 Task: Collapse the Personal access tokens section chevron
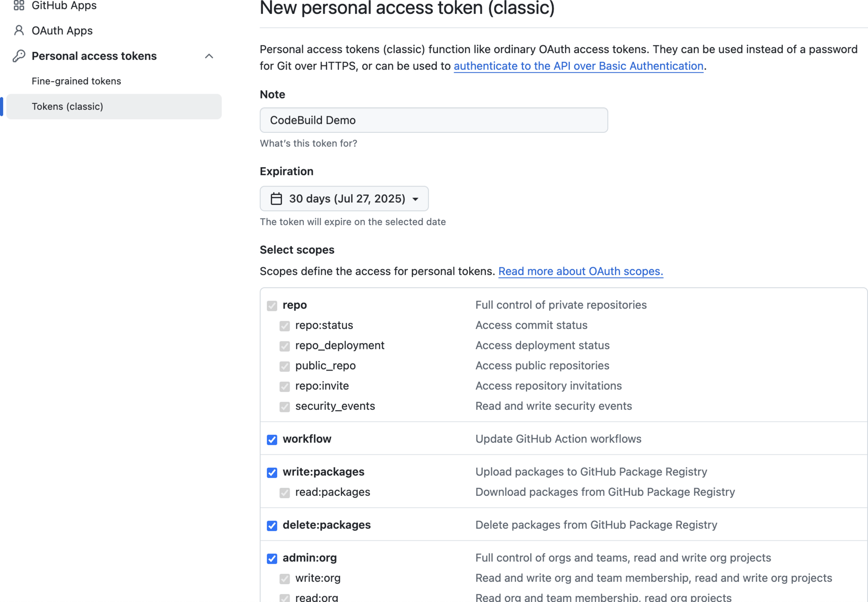(x=209, y=56)
